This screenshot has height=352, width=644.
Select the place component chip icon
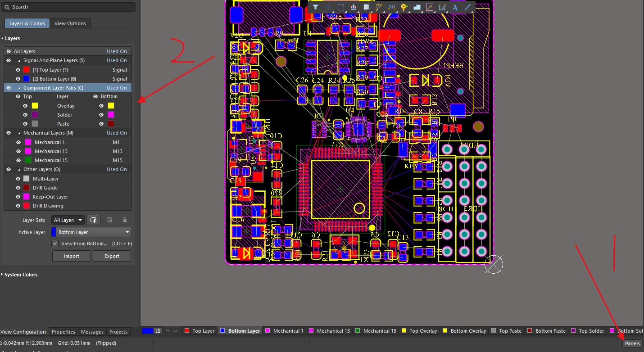coord(366,7)
